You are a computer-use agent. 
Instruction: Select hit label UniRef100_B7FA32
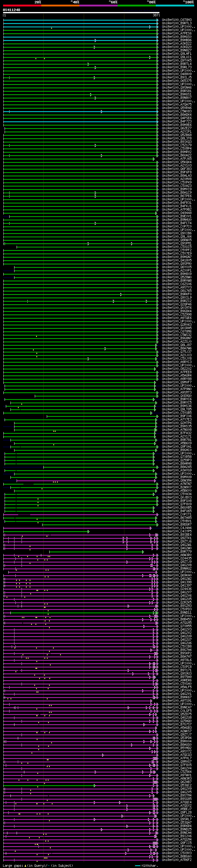click(x=177, y=433)
